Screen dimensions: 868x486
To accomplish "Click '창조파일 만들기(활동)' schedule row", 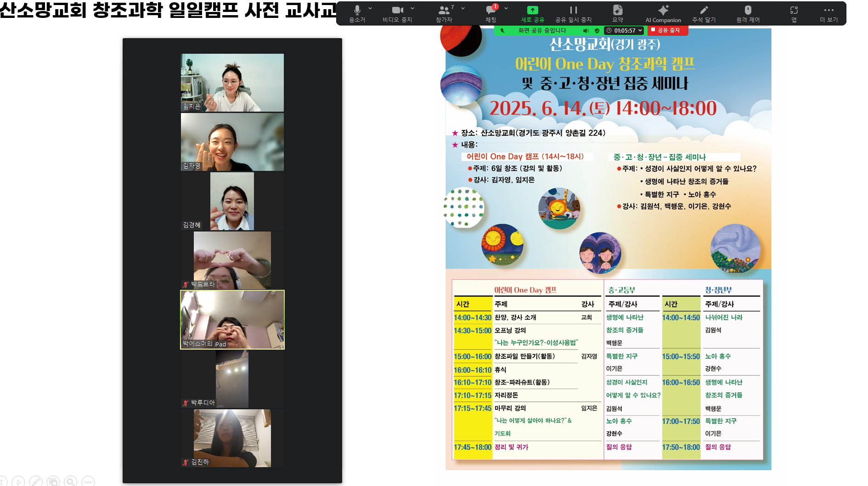I will pos(524,356).
